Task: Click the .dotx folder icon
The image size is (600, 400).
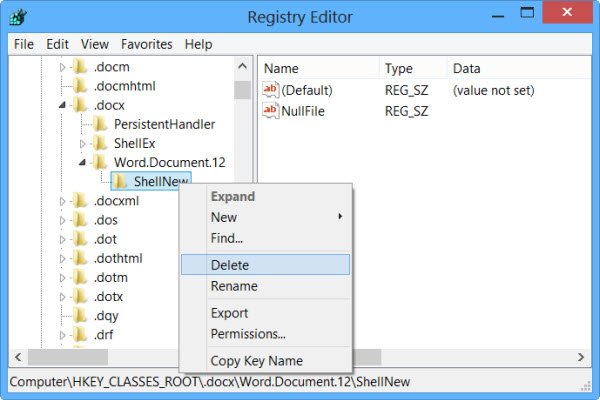Action: [x=80, y=296]
